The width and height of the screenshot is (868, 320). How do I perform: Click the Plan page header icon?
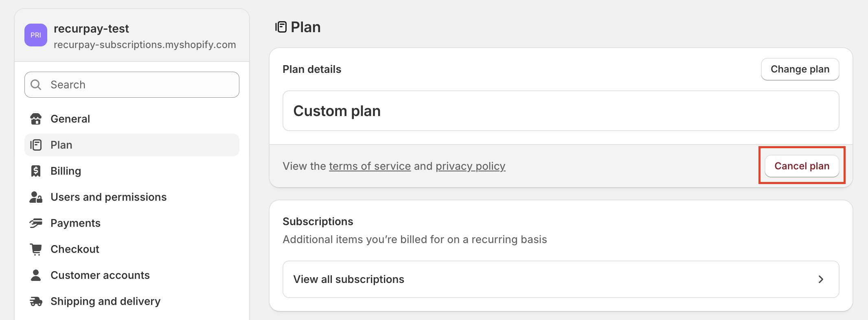pos(281,27)
